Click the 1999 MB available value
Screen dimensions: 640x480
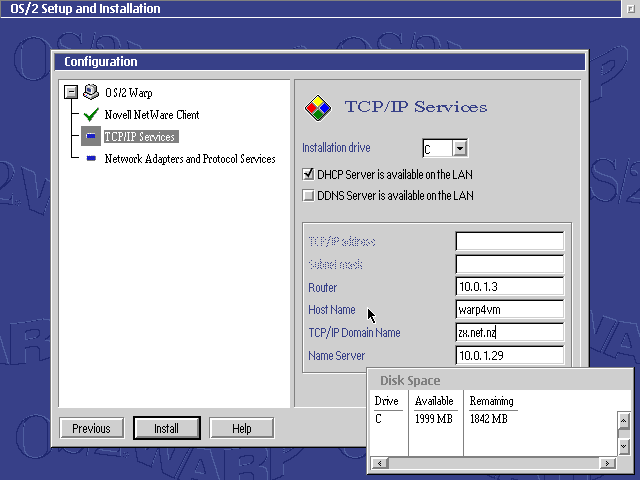tap(433, 419)
